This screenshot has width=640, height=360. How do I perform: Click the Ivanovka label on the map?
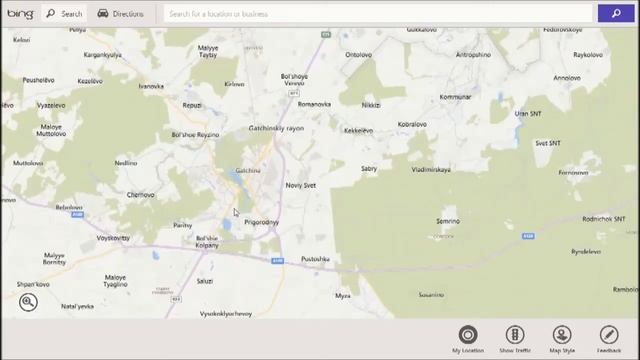click(151, 87)
